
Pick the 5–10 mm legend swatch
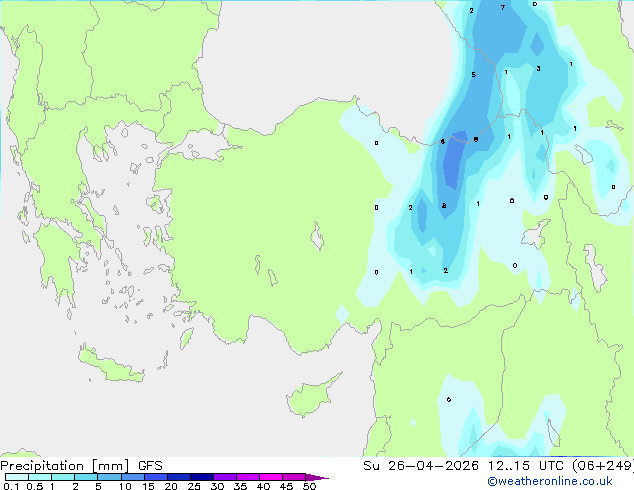(x=109, y=477)
